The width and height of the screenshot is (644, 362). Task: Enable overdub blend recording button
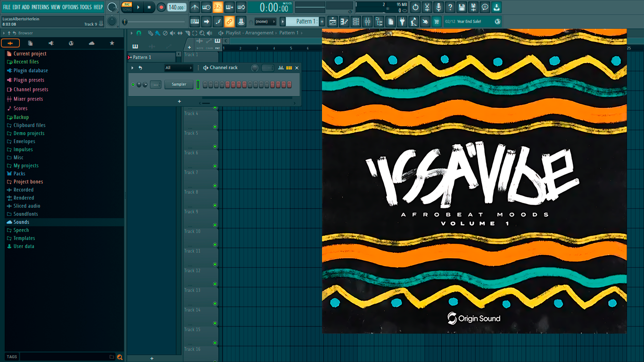pyautogui.click(x=230, y=7)
